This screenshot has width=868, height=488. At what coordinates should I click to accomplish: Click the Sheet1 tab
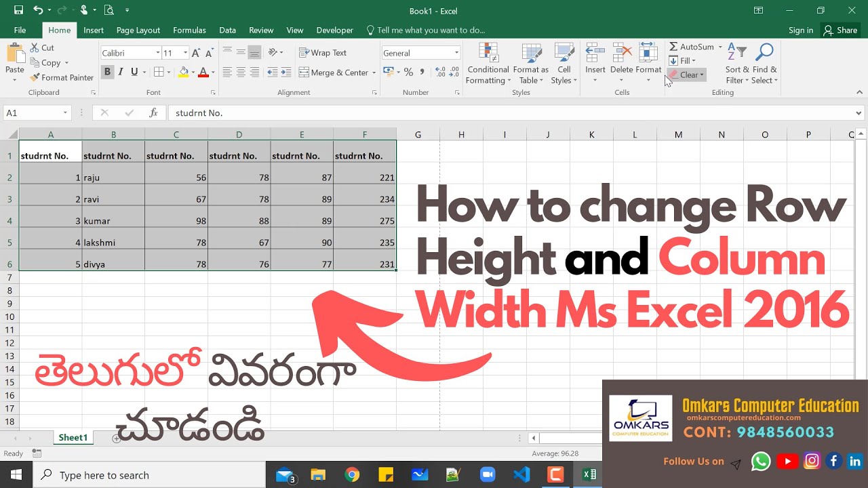(73, 438)
